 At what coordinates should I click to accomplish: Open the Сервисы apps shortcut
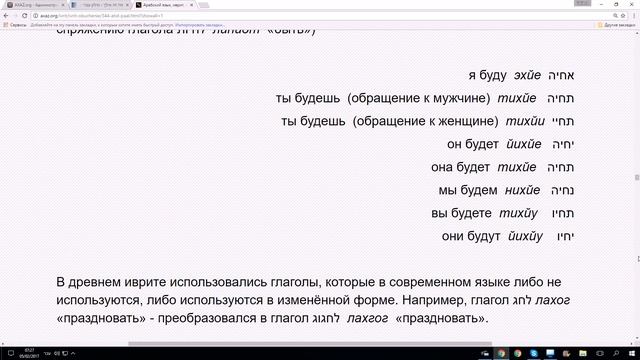click(x=15, y=25)
